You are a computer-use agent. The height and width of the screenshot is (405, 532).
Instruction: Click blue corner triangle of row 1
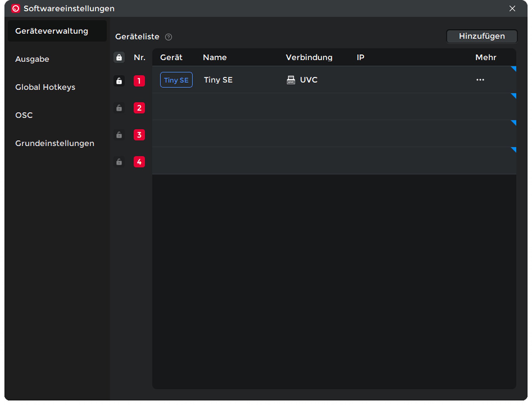pyautogui.click(x=514, y=69)
